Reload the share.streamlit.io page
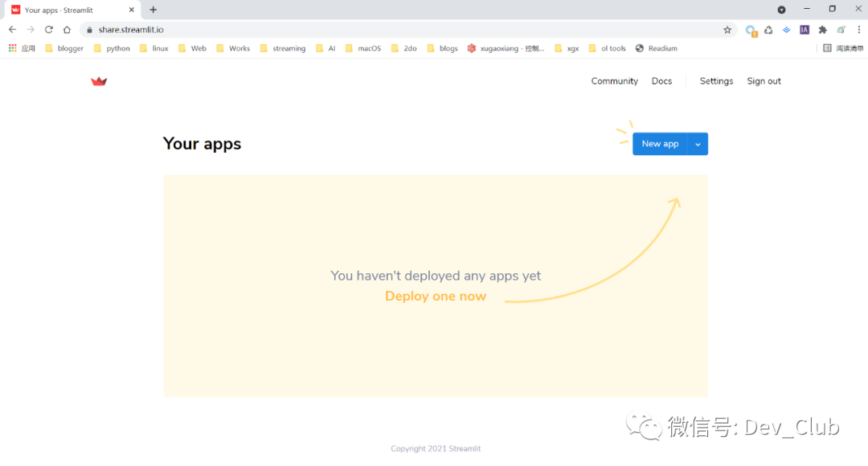868x466 pixels. [49, 30]
